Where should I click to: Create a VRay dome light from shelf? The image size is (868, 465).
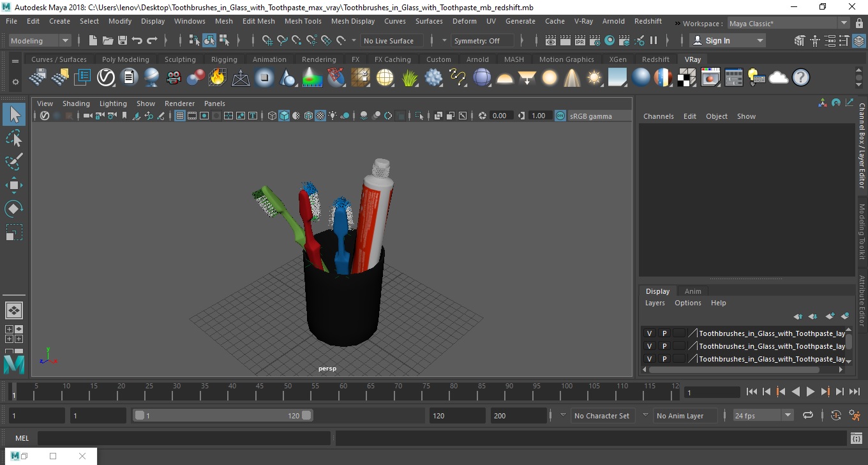505,78
